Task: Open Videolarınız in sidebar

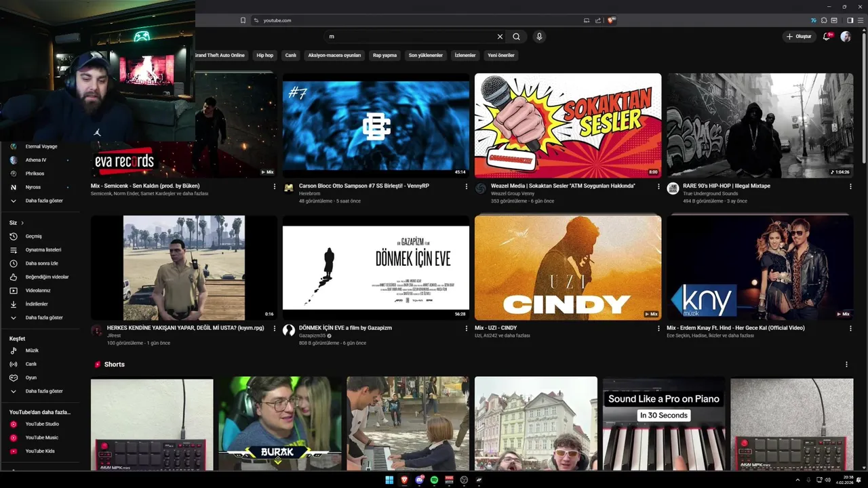Action: (41, 291)
